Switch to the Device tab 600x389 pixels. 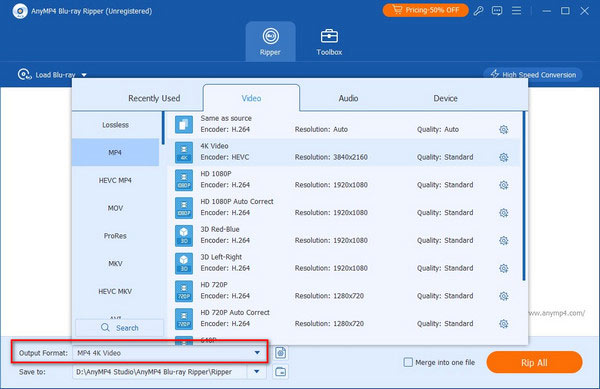coord(445,98)
